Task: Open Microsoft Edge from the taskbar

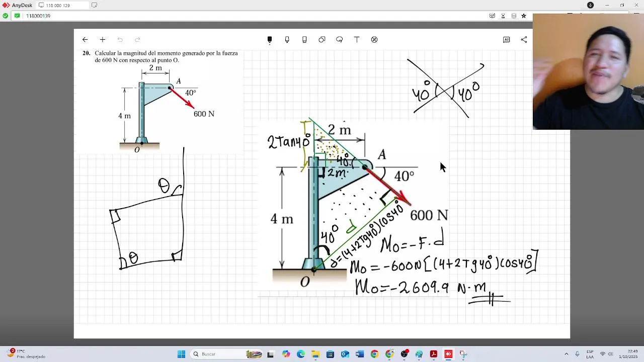Action: [301, 354]
